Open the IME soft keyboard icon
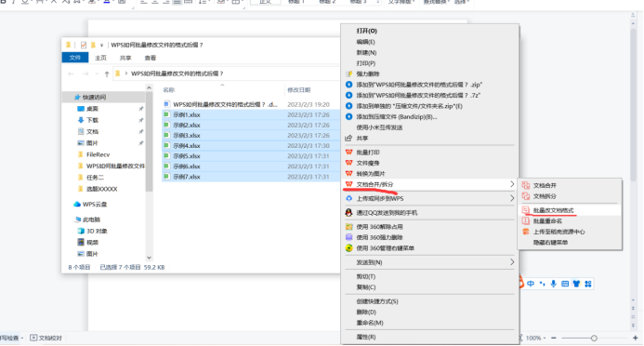This screenshot has height=346, width=644. tap(565, 284)
